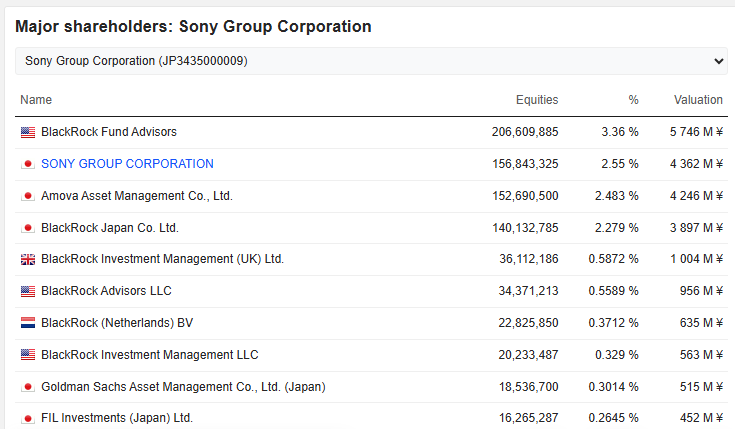The height and width of the screenshot is (429, 735).
Task: Click the % column header
Action: pyautogui.click(x=633, y=100)
